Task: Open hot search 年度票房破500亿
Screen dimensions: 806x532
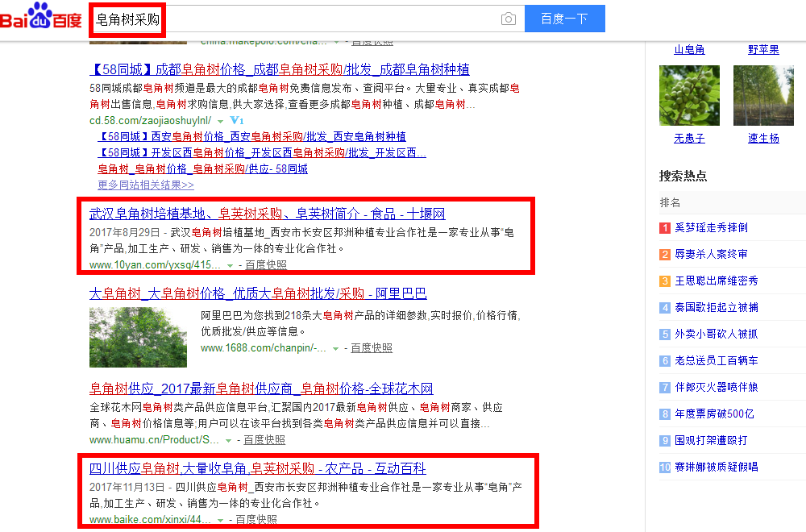Action: click(714, 414)
